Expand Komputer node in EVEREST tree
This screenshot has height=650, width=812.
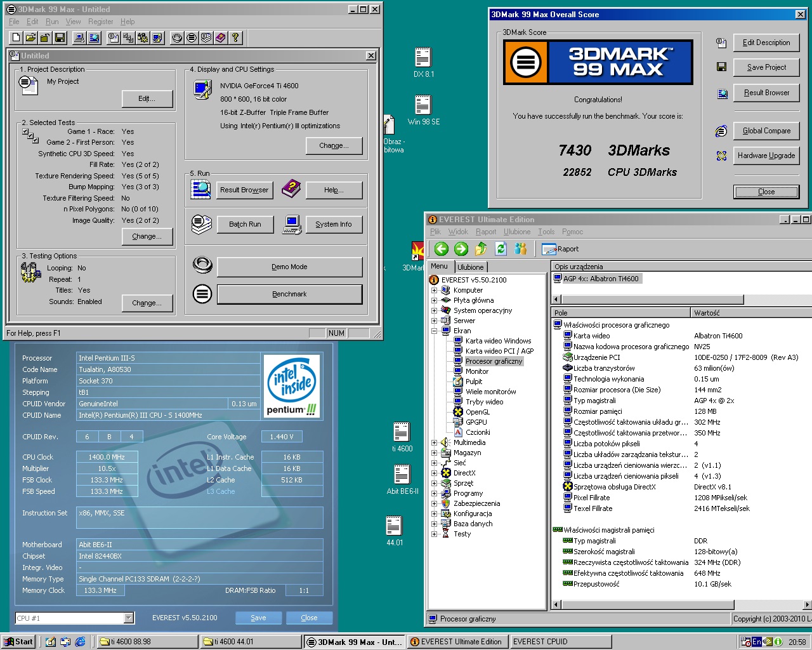(x=435, y=290)
